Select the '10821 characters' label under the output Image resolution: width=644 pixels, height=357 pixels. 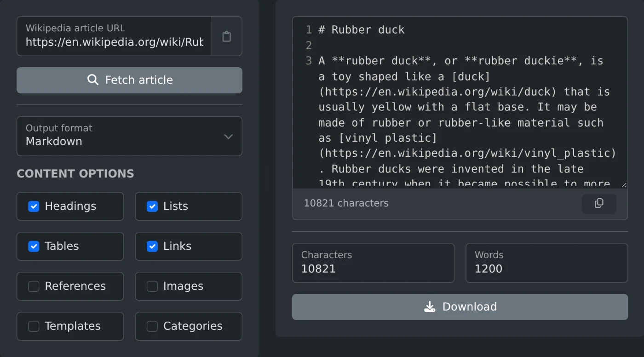[x=346, y=203]
